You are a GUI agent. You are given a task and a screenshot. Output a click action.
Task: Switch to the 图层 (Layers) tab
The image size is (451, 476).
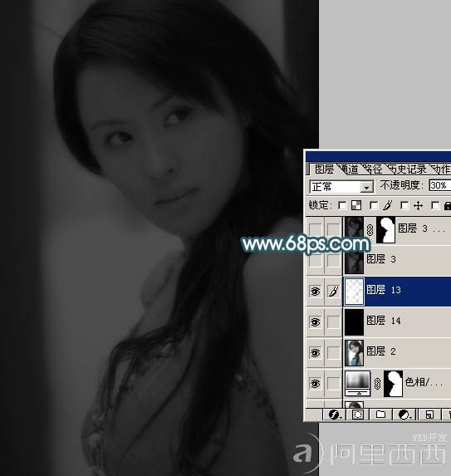tap(324, 169)
